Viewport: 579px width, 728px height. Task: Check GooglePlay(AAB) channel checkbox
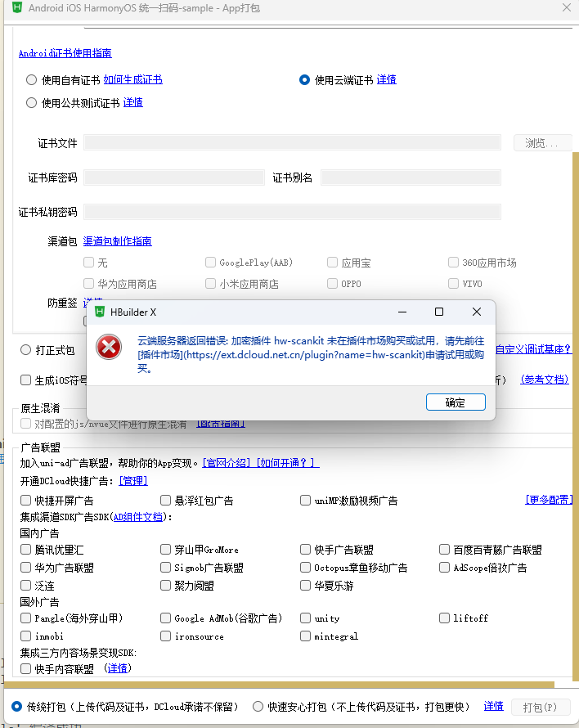pos(210,263)
